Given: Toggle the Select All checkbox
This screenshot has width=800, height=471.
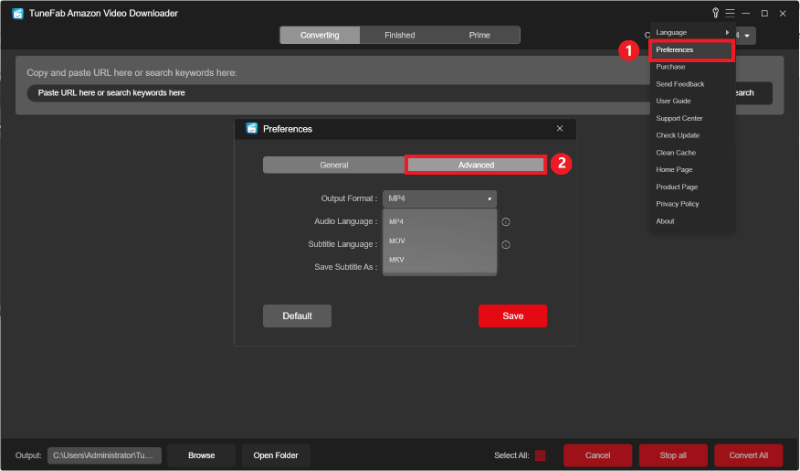Looking at the screenshot, I should (540, 455).
